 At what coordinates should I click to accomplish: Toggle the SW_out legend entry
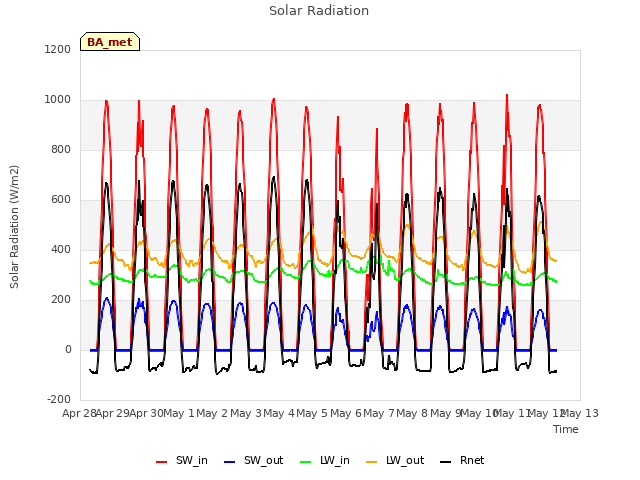point(254,461)
